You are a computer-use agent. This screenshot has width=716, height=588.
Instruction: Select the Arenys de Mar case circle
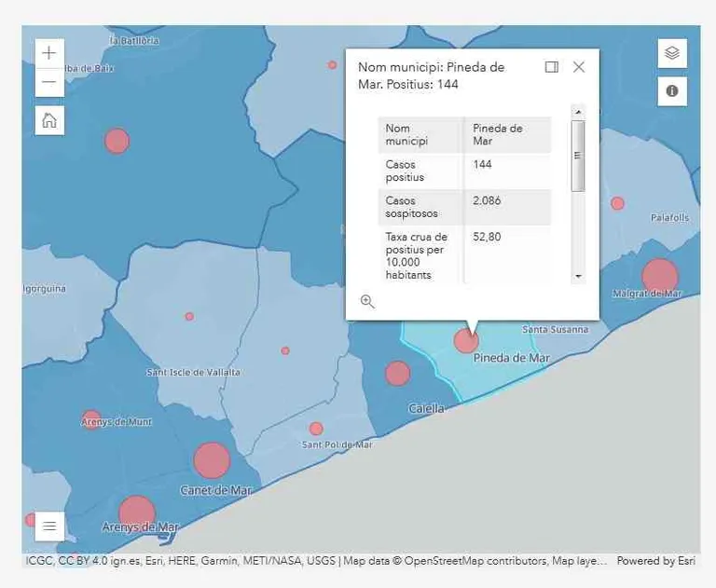(137, 513)
